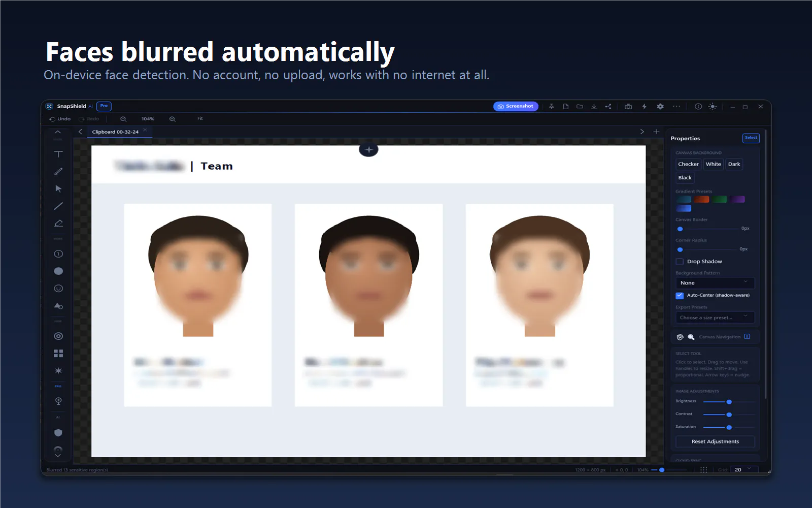Toggle the Canvas Navigation info badge
This screenshot has width=812, height=508.
[747, 337]
